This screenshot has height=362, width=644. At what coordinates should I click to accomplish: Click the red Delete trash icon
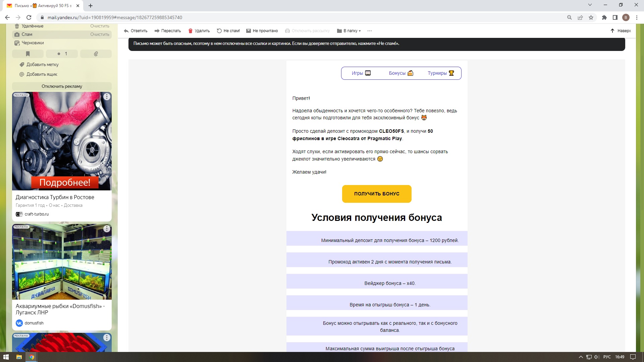pos(191,31)
